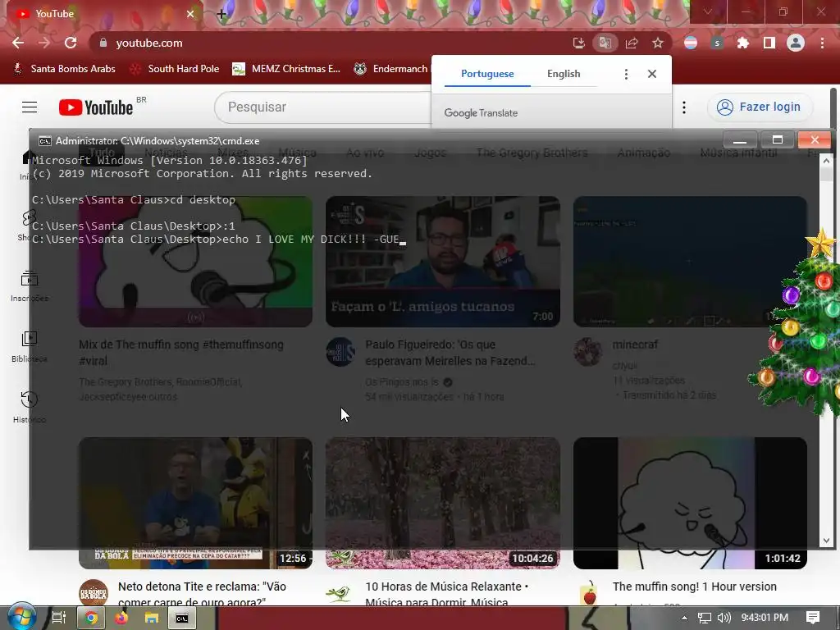840x630 pixels.
Task: Click the volume speaker tray icon
Action: [724, 618]
